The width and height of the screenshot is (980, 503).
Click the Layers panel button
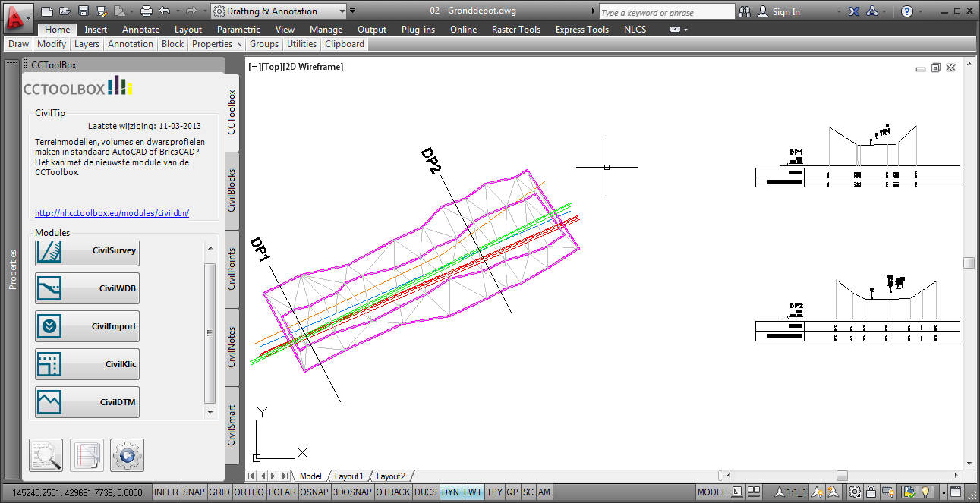click(x=87, y=44)
